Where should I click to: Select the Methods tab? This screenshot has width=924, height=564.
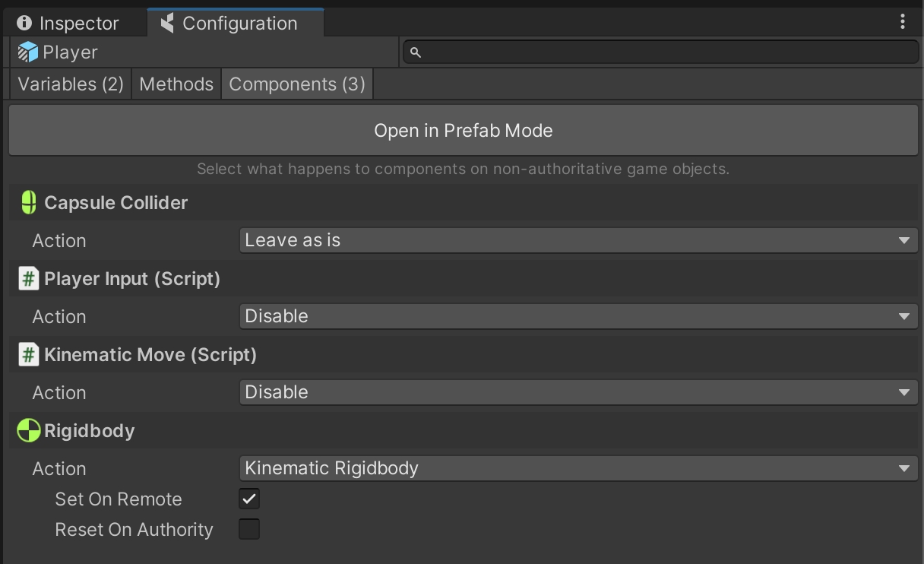point(176,84)
